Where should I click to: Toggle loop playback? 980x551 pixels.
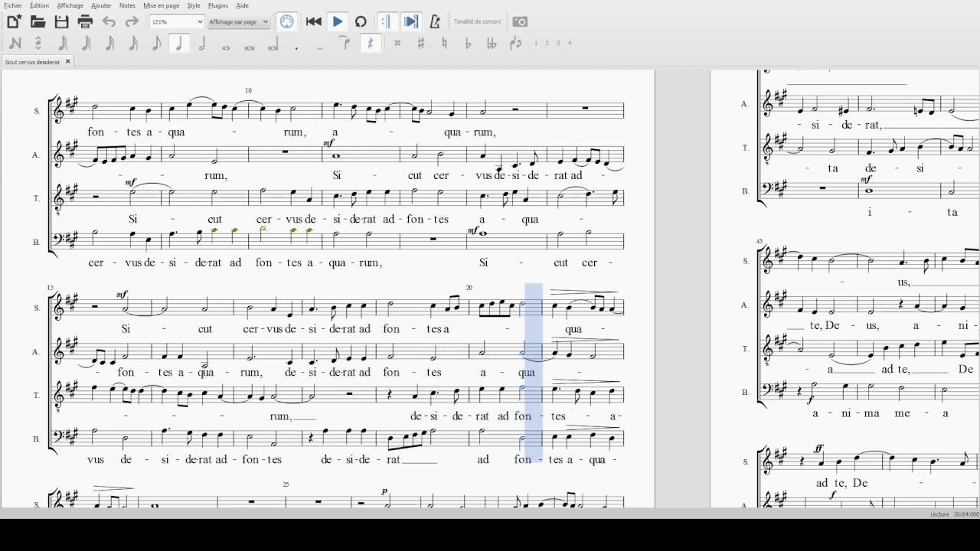tap(361, 21)
